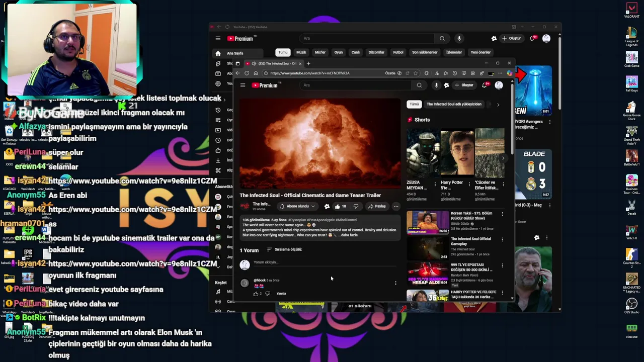Click voice search microphone in front window
644x362 pixels.
coord(436,85)
